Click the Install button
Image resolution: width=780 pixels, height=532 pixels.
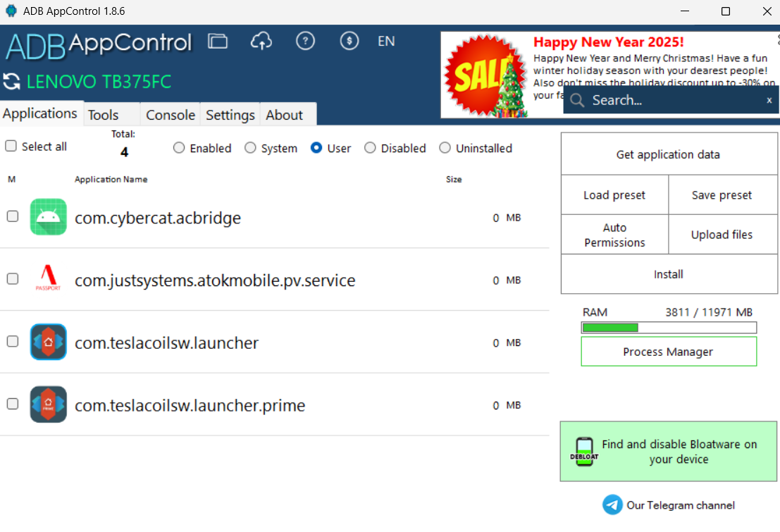point(669,274)
